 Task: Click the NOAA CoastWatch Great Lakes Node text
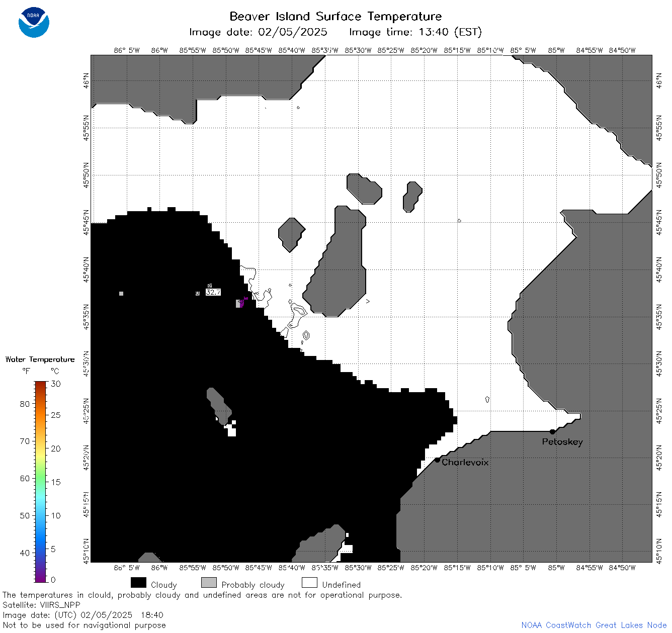pos(594,625)
